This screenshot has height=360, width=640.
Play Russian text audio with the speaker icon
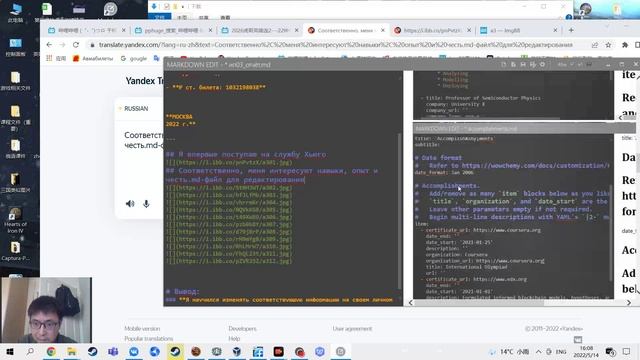[x=130, y=204]
